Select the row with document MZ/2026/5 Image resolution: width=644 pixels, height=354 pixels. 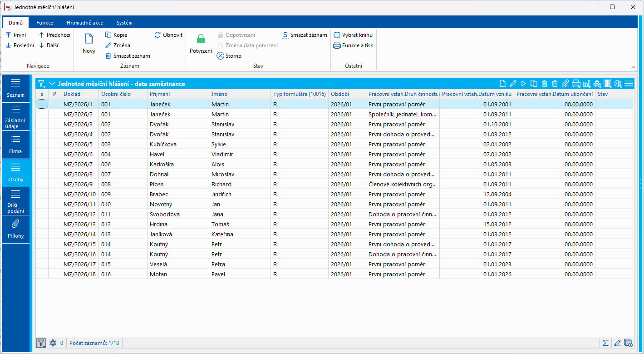(334, 145)
